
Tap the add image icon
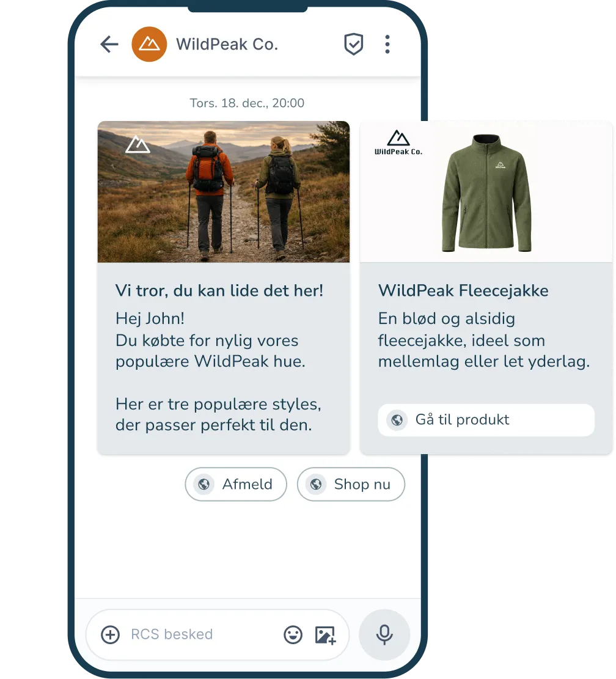tap(326, 635)
